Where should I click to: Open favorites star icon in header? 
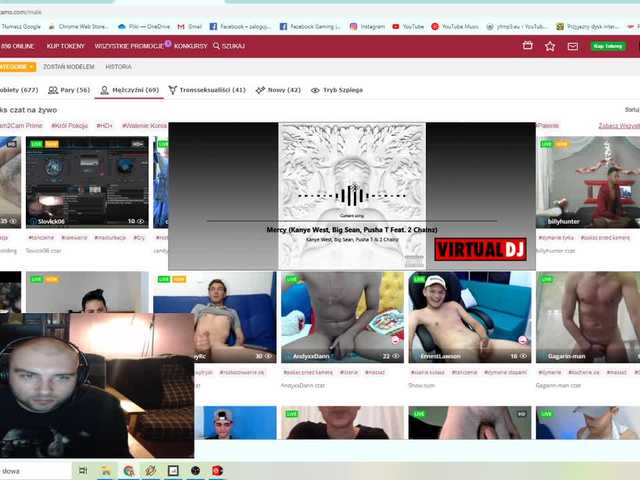click(550, 46)
